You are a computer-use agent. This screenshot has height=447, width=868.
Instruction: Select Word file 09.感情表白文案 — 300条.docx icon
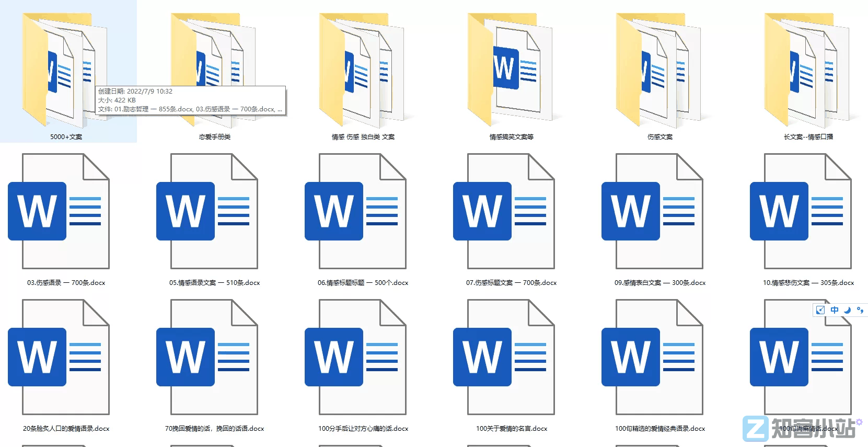click(652, 211)
